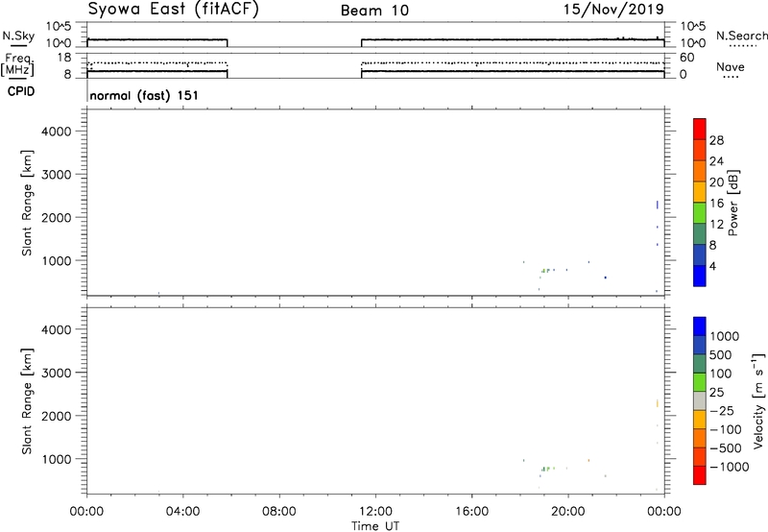Click the "18" frequency axis tick

63,58
